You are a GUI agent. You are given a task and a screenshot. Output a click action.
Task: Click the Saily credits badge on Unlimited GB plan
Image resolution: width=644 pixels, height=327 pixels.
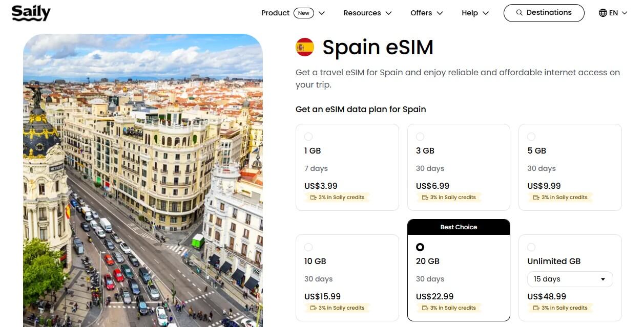click(560, 308)
